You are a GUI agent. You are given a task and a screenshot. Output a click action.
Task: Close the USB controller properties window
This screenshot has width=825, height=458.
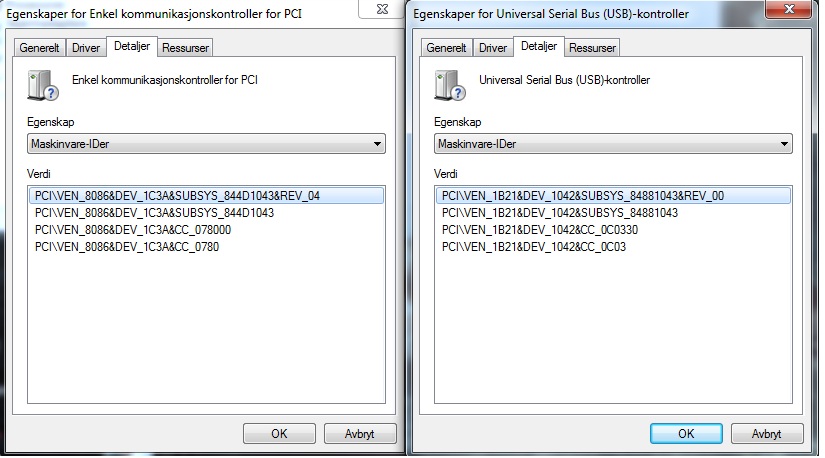pyautogui.click(x=788, y=9)
